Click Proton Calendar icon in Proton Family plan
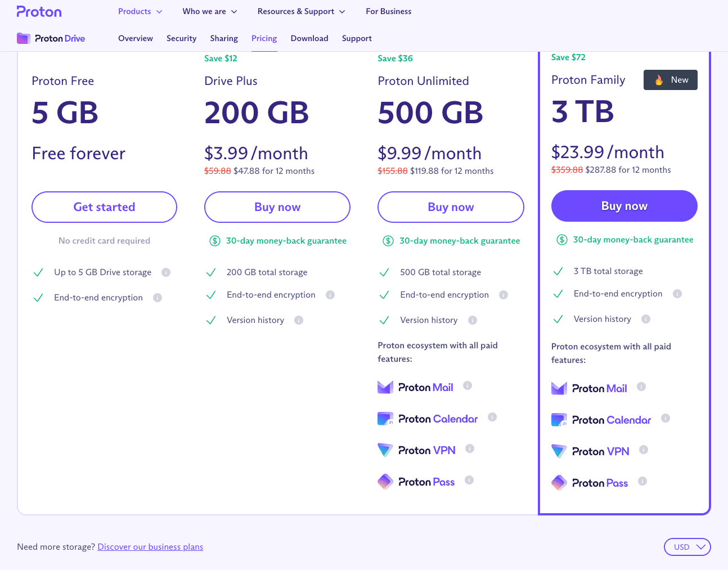Image resolution: width=728 pixels, height=570 pixels. (559, 420)
